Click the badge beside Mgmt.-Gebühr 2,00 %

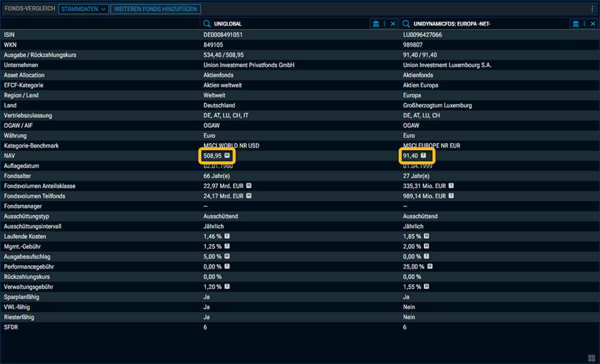click(426, 246)
